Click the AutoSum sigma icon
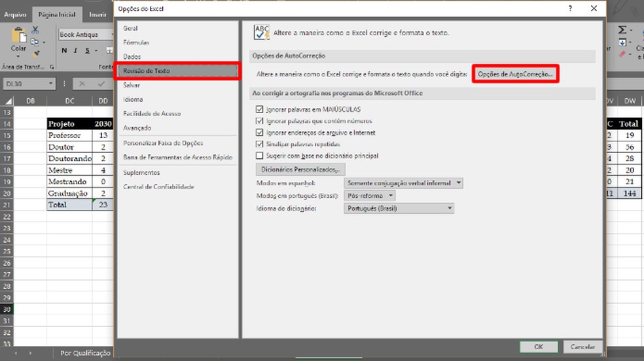 tap(622, 30)
